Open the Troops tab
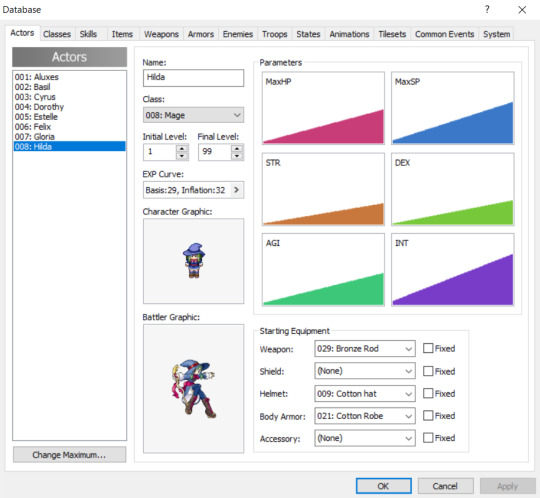This screenshot has width=540, height=498. click(x=274, y=34)
